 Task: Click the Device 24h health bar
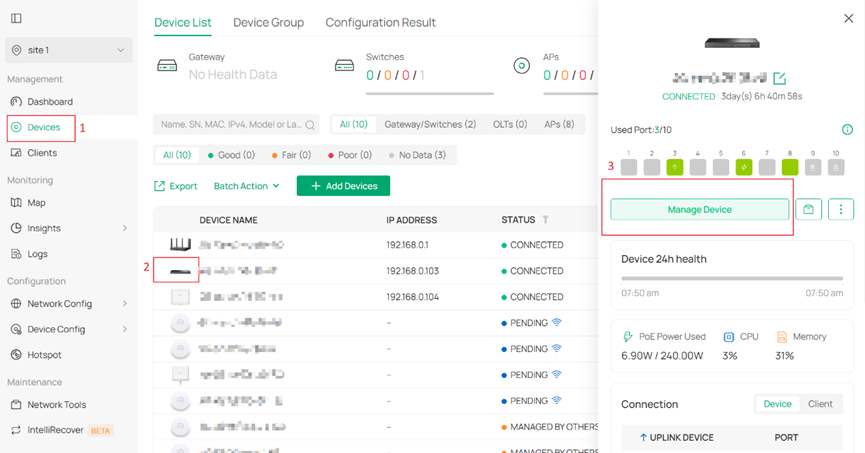pos(732,279)
